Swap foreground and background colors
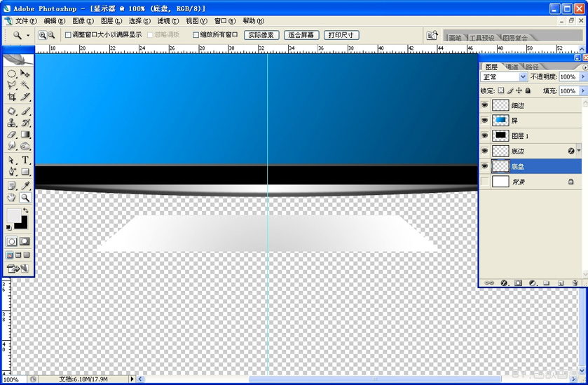588x385 pixels. tap(25, 210)
